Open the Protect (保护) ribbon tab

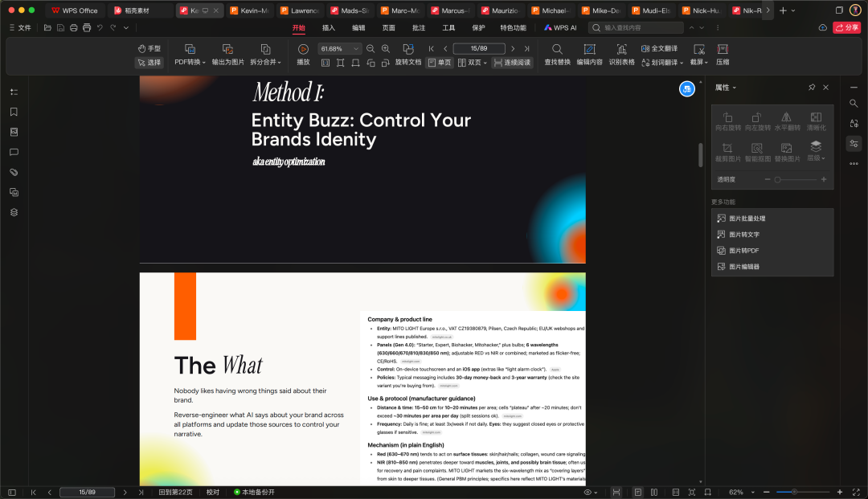pos(478,27)
